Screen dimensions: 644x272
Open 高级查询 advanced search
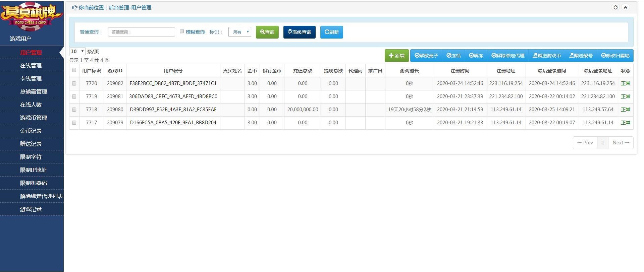pyautogui.click(x=299, y=32)
